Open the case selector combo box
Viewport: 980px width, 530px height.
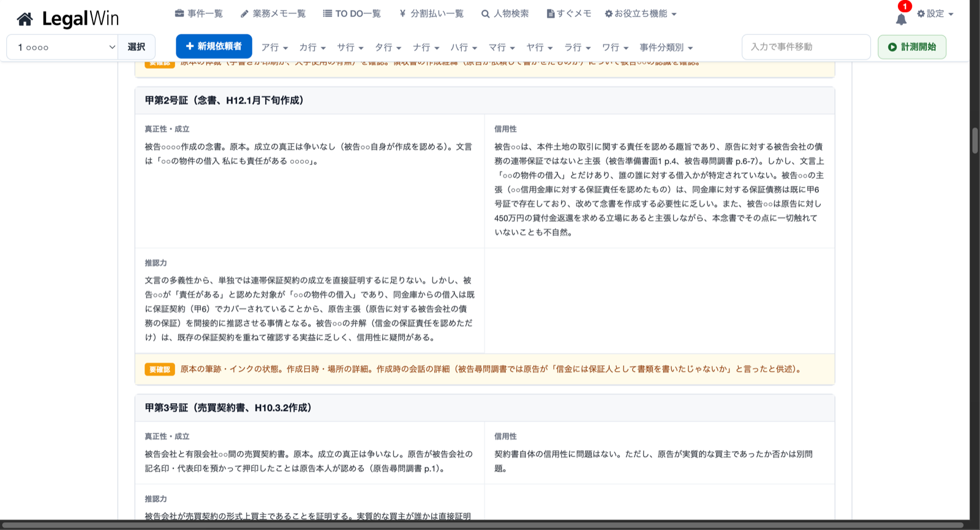point(62,47)
